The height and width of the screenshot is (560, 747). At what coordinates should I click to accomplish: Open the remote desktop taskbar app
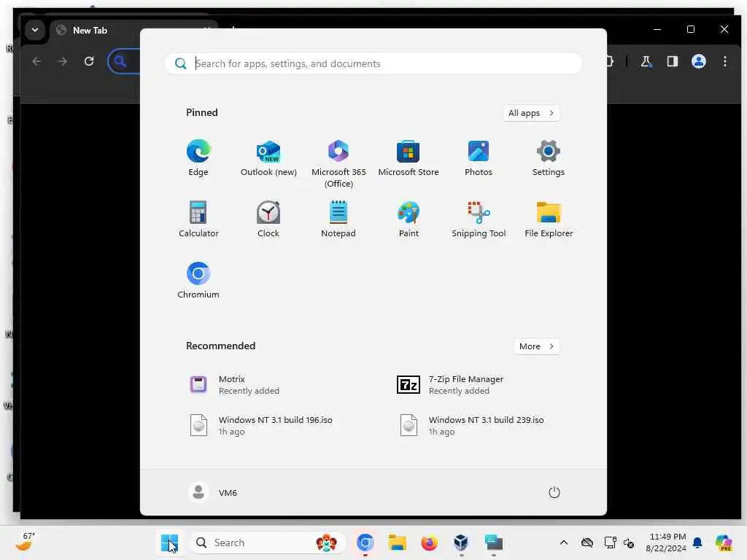[494, 542]
